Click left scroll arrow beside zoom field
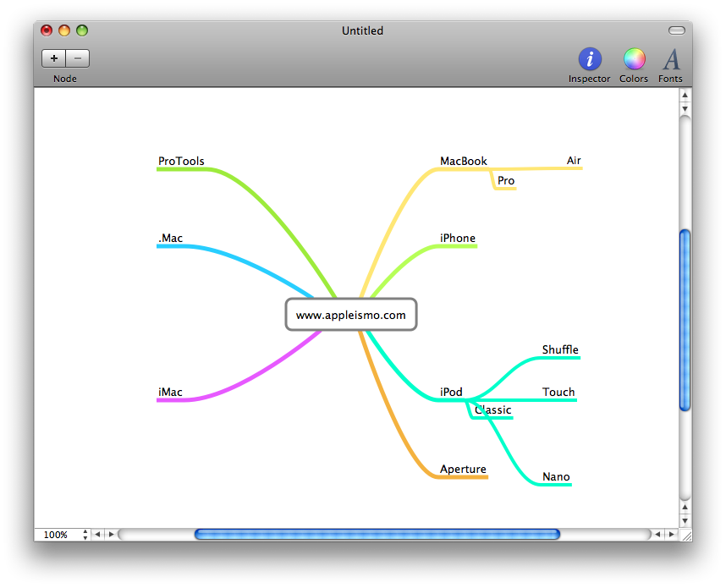Image resolution: width=726 pixels, height=588 pixels. [x=97, y=535]
